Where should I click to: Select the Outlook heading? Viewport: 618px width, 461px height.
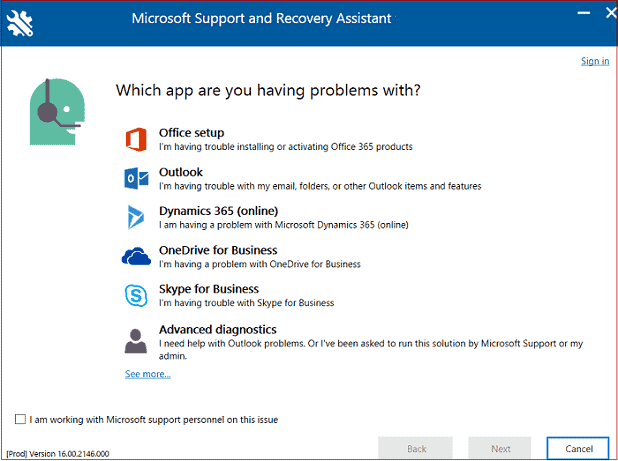(181, 172)
